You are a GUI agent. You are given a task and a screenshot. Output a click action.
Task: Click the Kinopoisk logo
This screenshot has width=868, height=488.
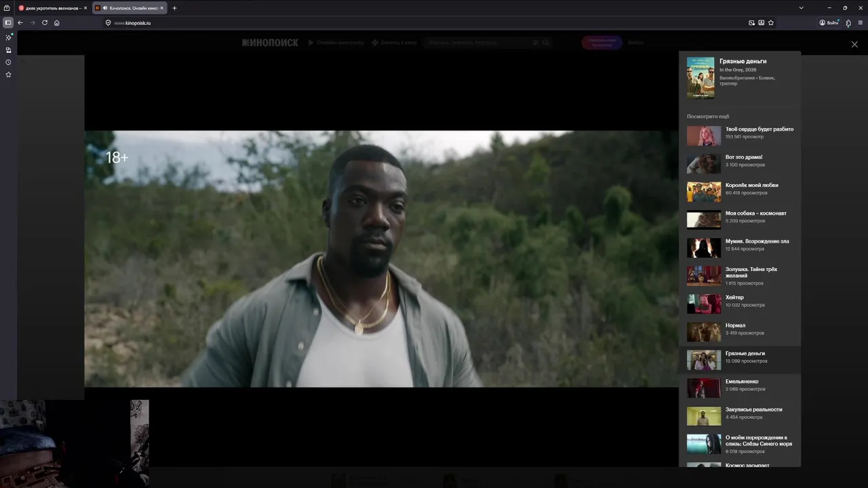point(270,43)
